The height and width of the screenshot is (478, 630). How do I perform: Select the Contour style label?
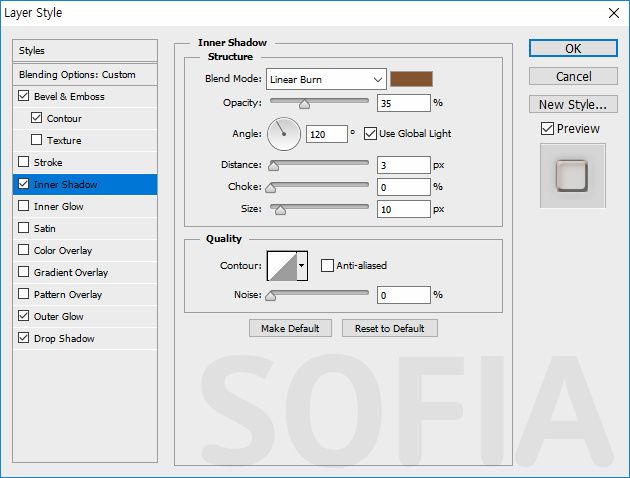(x=64, y=118)
